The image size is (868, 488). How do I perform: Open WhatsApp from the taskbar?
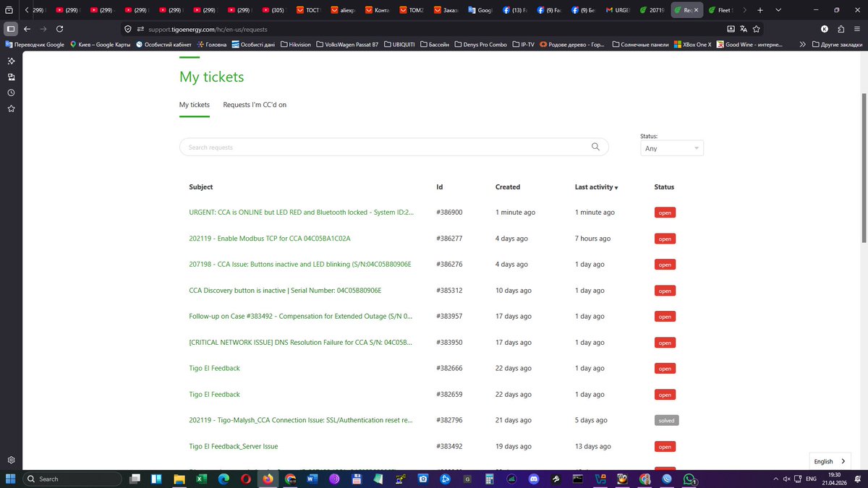pyautogui.click(x=689, y=479)
